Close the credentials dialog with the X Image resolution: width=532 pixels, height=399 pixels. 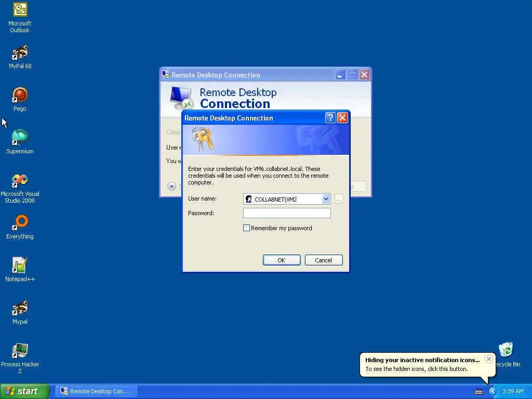(x=342, y=118)
